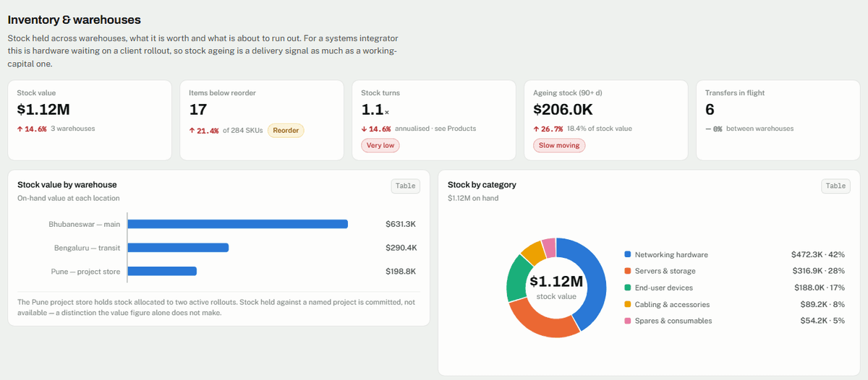Click the $89.2K · 8% legend value
868x380 pixels.
click(821, 304)
